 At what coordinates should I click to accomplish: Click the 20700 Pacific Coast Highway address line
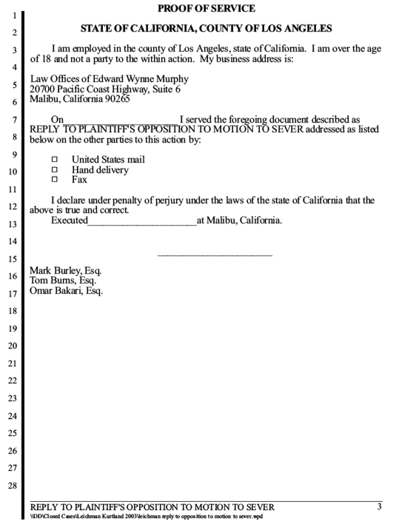pos(105,89)
